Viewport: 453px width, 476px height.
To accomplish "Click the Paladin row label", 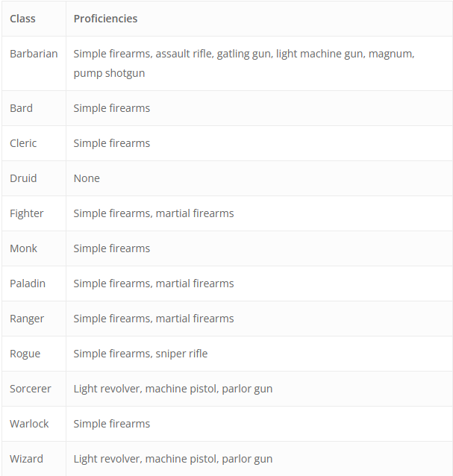I will pyautogui.click(x=28, y=284).
